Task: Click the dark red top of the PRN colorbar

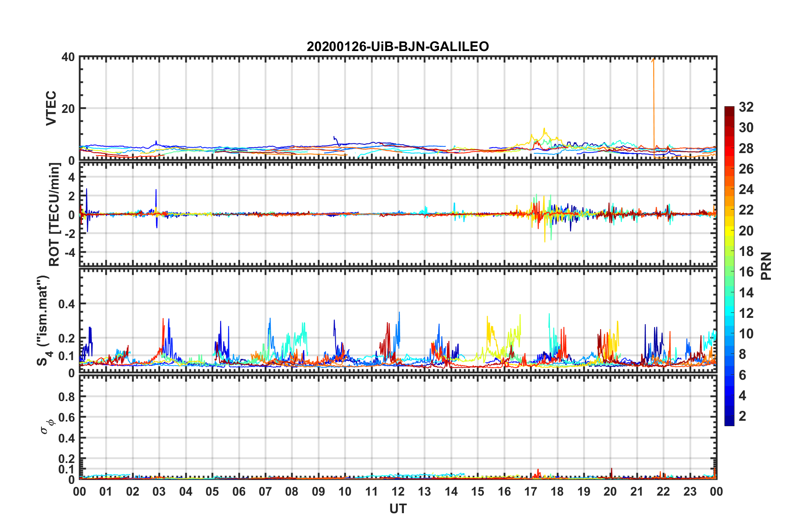Action: [729, 110]
